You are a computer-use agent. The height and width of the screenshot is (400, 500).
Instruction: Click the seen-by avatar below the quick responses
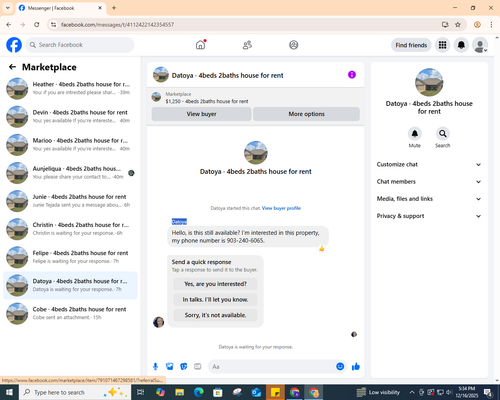click(x=354, y=334)
